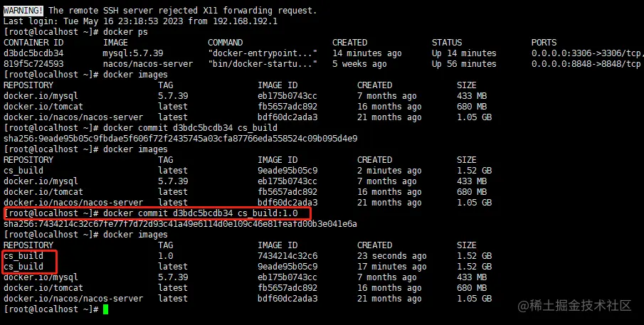Click the '14 minutes ago' created value
This screenshot has height=325, width=644.
pos(367,53)
